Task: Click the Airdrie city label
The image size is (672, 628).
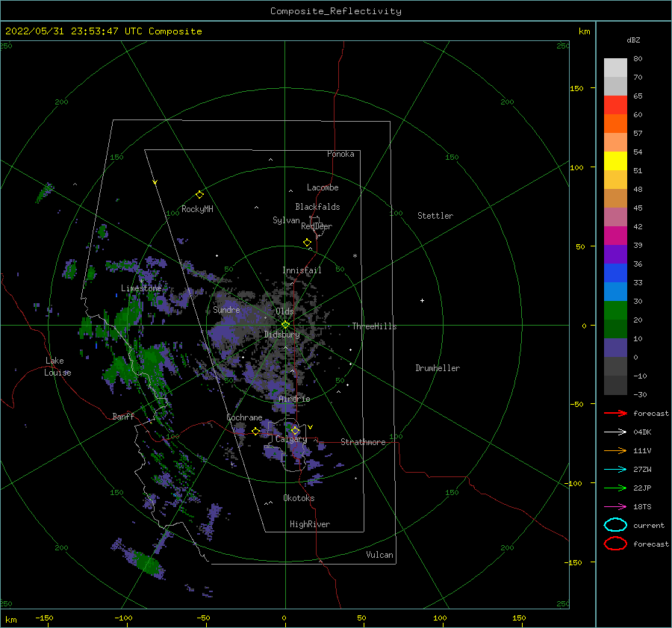Action: tap(294, 399)
